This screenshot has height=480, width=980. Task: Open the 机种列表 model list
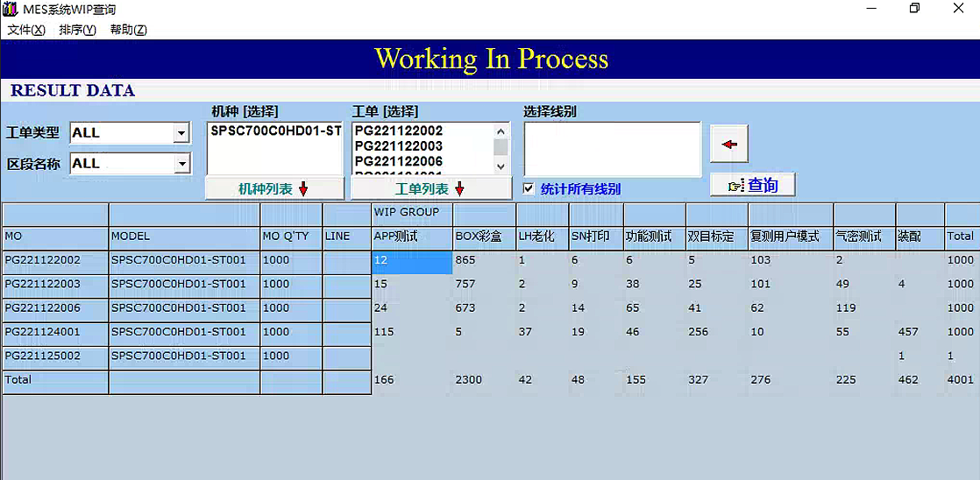(x=273, y=189)
